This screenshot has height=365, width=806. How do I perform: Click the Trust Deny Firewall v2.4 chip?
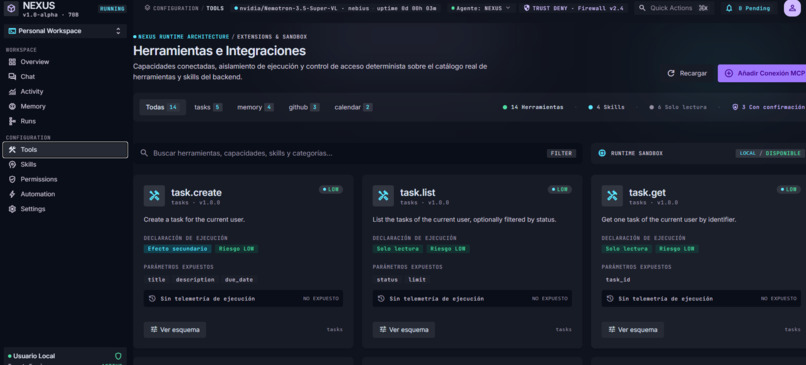click(573, 8)
